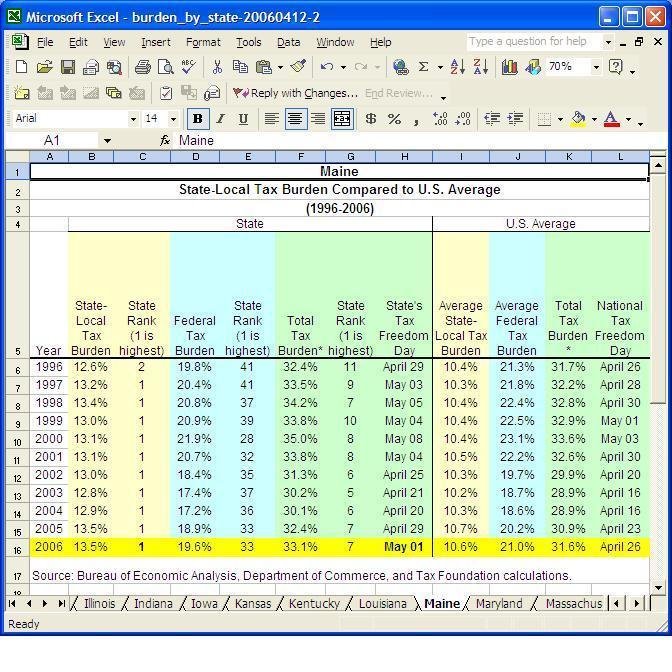Open the Font name dropdown
Image resolution: width=672 pixels, height=672 pixels.
pyautogui.click(x=133, y=119)
